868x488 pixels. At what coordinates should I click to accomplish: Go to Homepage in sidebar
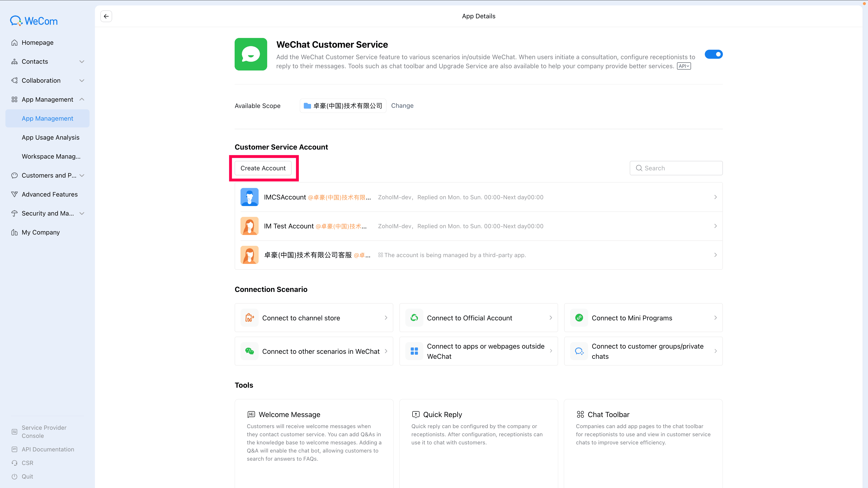tap(37, 42)
